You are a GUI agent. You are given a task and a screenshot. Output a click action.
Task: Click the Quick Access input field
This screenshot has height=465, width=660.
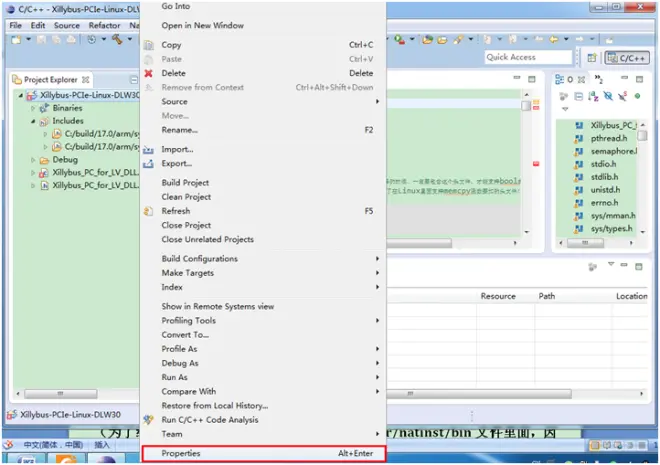(529, 57)
